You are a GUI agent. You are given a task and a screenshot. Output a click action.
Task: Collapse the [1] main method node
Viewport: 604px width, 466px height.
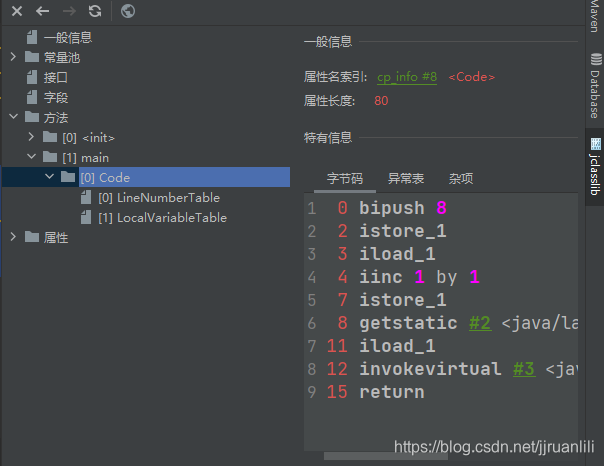coord(32,157)
